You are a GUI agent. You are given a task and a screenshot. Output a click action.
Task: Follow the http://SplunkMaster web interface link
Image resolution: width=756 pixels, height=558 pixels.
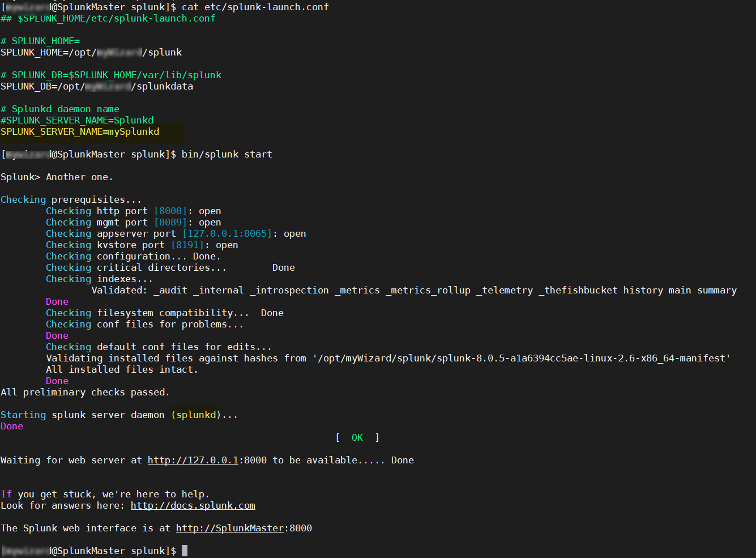coord(230,528)
